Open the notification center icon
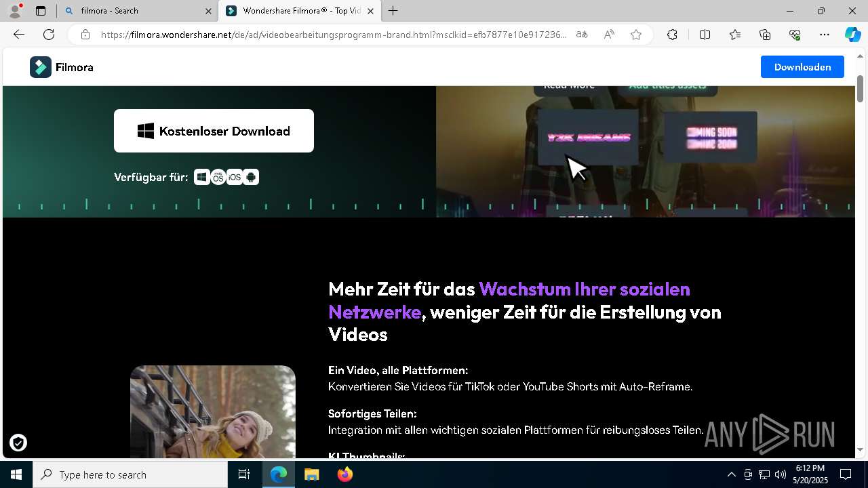Viewport: 868px width, 488px height. click(x=846, y=474)
